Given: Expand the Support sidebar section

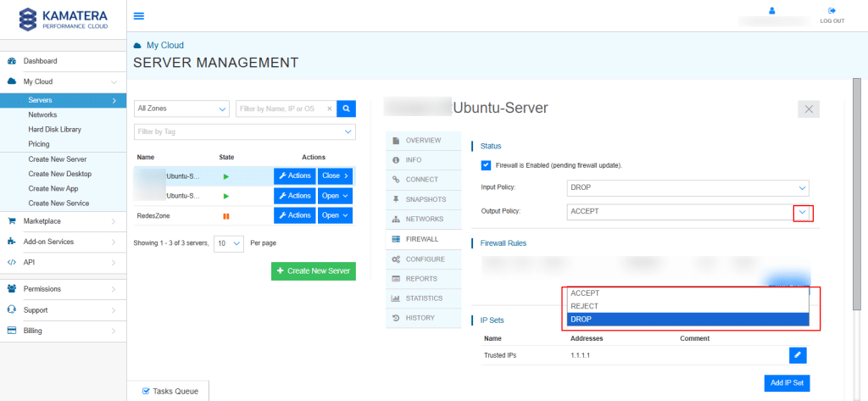Looking at the screenshot, I should (63, 309).
